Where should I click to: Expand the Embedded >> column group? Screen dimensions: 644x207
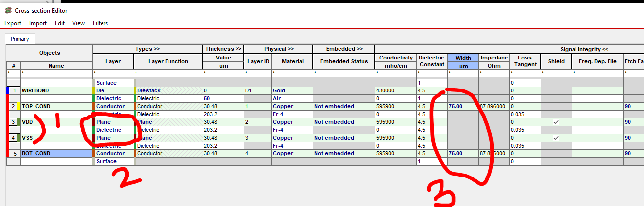click(344, 49)
